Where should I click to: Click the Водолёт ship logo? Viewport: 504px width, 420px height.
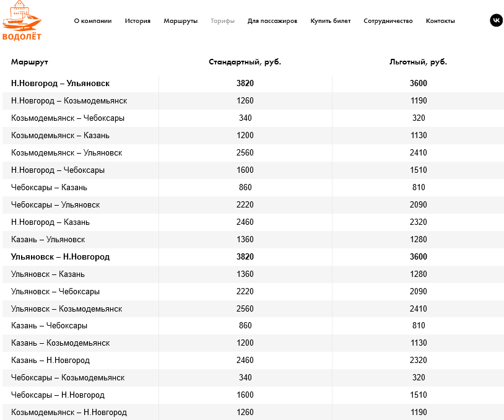[x=22, y=20]
